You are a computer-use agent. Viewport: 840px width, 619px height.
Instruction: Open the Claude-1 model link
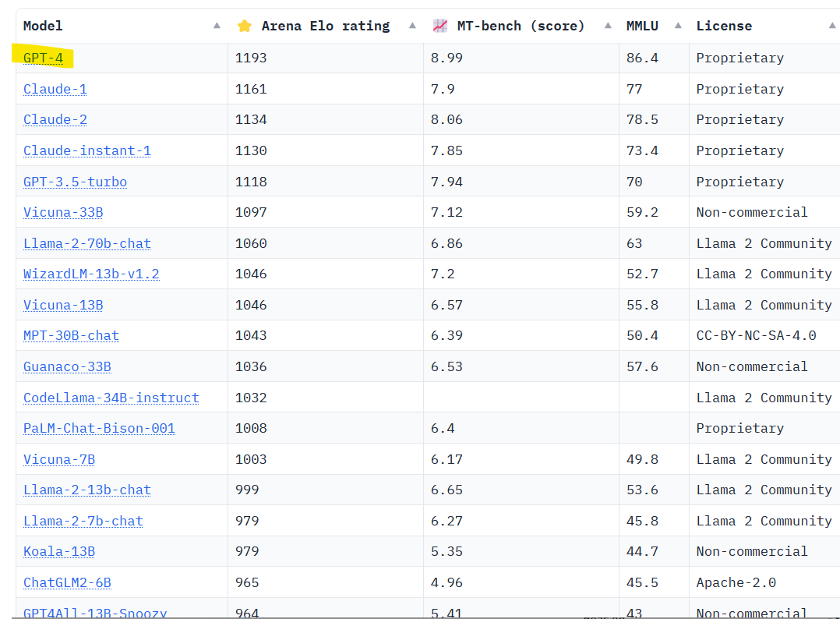click(x=55, y=89)
